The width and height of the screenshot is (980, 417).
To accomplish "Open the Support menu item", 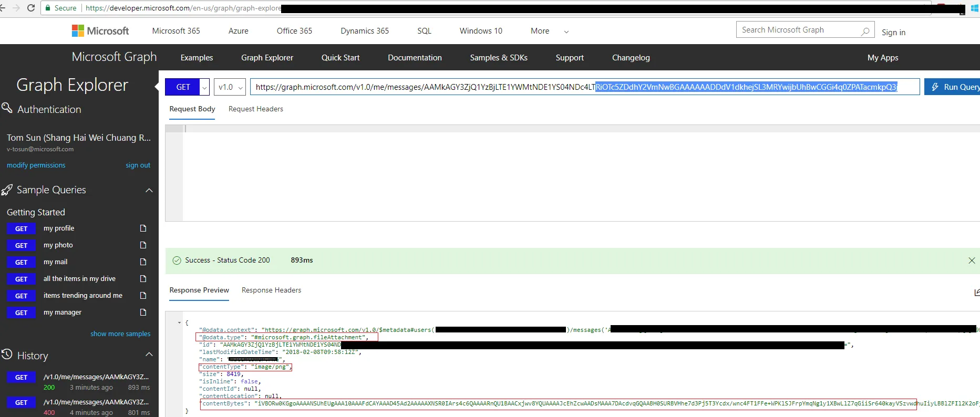I will [570, 58].
